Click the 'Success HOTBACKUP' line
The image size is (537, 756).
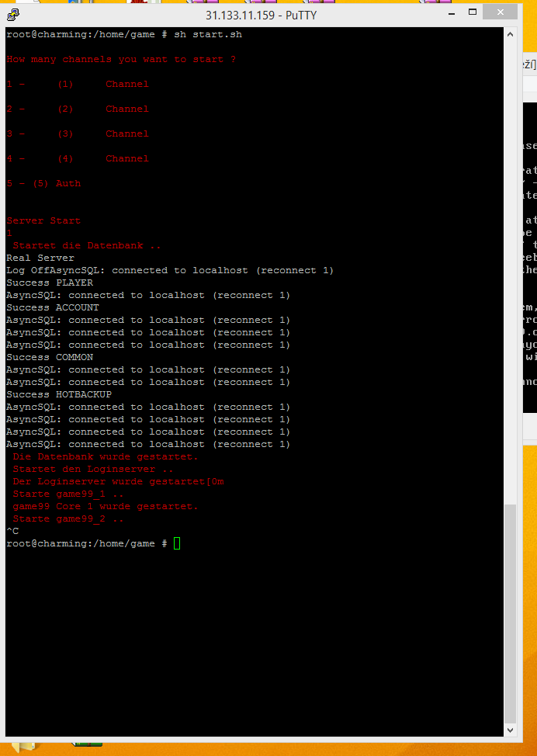pyautogui.click(x=59, y=394)
